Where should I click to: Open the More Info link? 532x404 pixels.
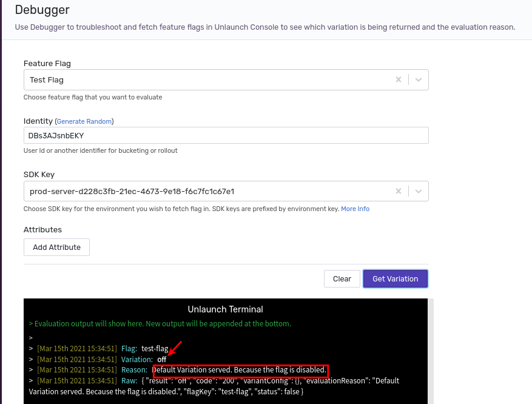(355, 209)
